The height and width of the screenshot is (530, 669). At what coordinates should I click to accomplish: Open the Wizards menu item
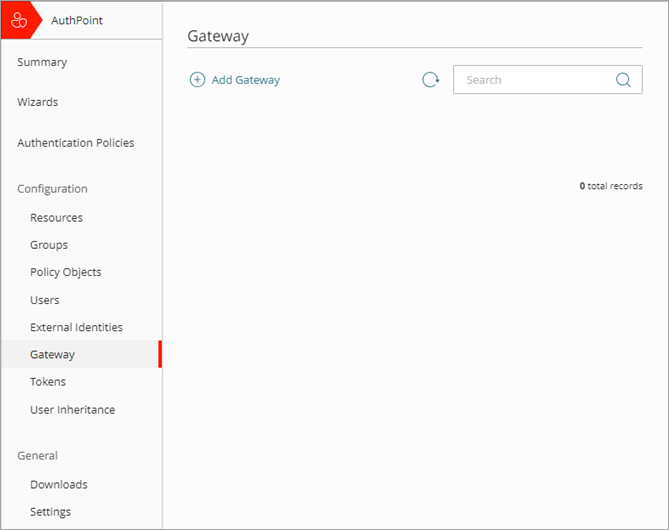[x=37, y=102]
